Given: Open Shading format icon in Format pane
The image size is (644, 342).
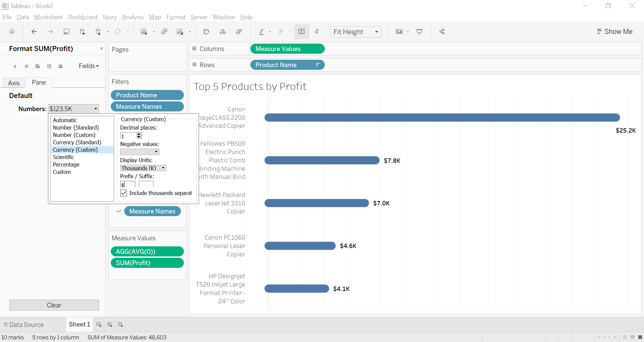Looking at the screenshot, I should point(38,66).
